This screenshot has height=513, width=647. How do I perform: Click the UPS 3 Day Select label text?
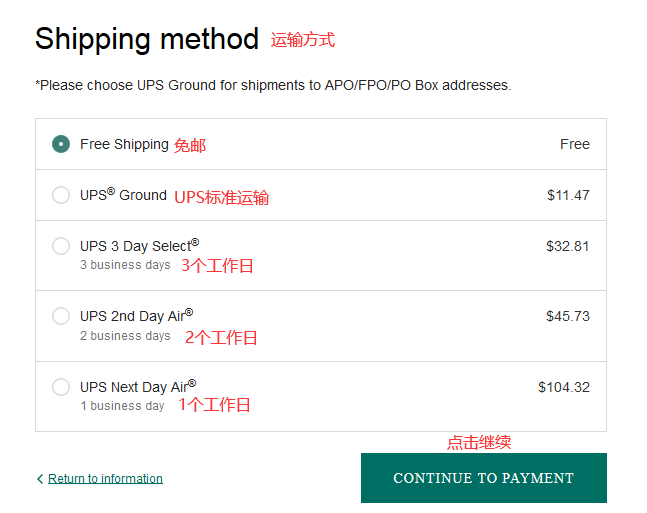(139, 245)
